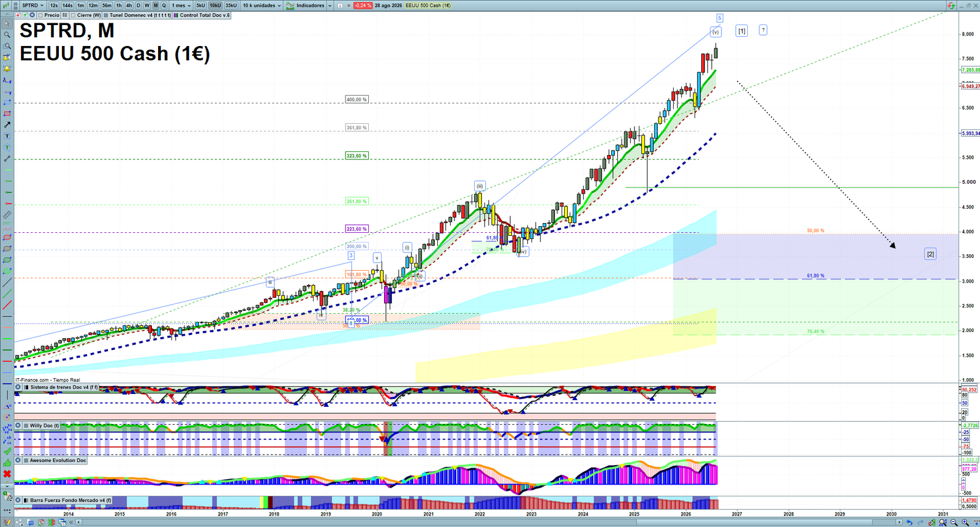This screenshot has height=527, width=980.
Task: Click the red X delete icon
Action: pyautogui.click(x=7, y=474)
